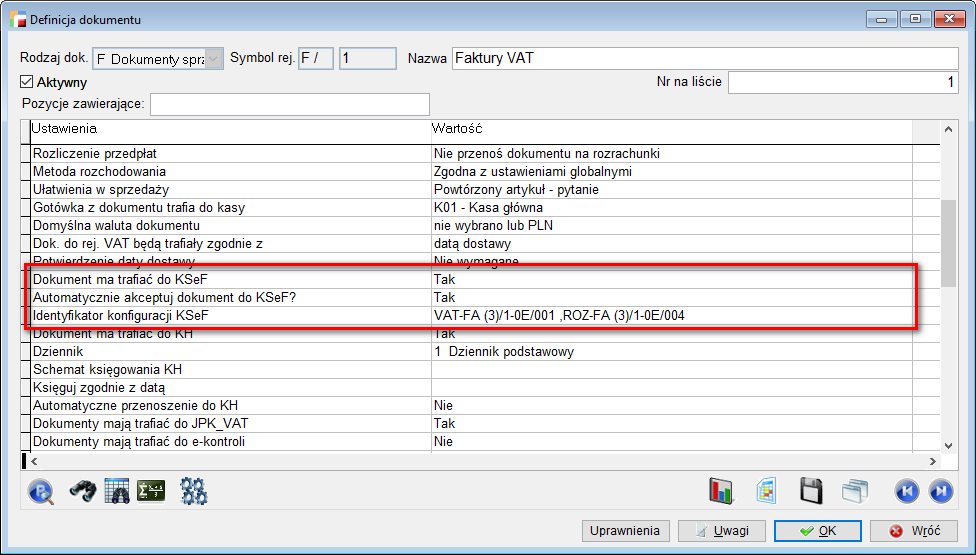This screenshot has width=976, height=555.
Task: Click the Uprawnienia button
Action: [625, 530]
